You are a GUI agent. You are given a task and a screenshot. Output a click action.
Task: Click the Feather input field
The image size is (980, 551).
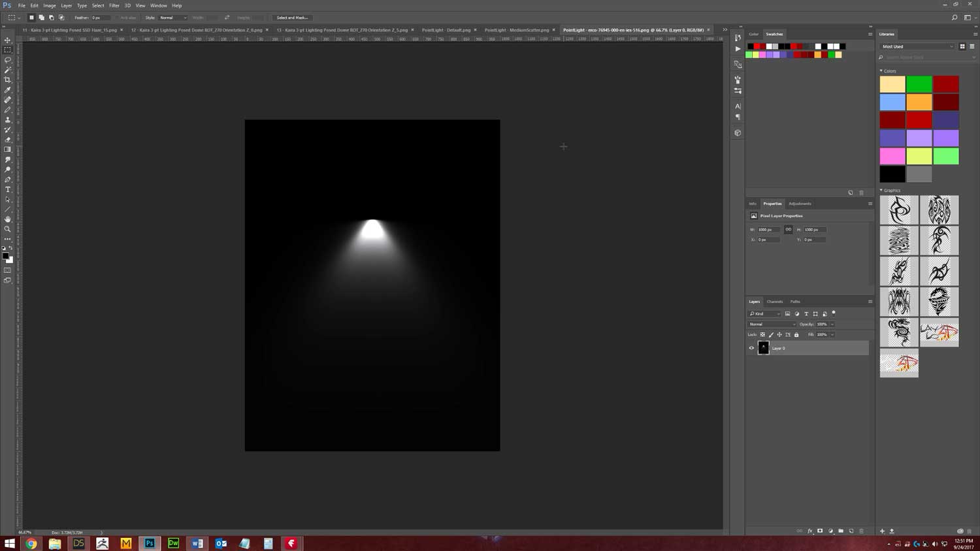[x=100, y=18]
